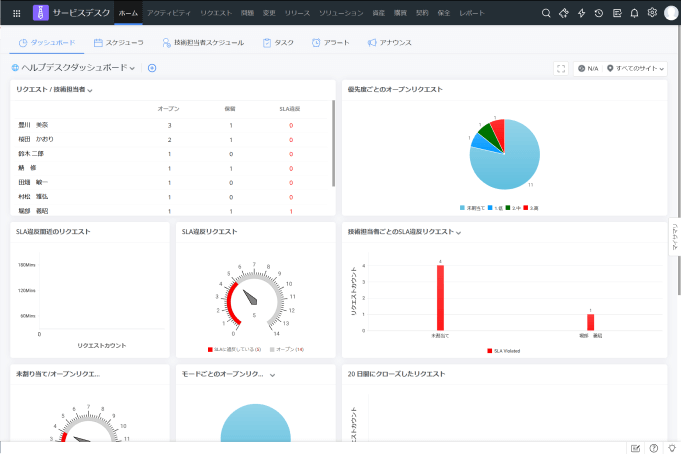The height and width of the screenshot is (454, 681).
Task: Click red SLA violation value 1 in last visible row
Action: [291, 212]
